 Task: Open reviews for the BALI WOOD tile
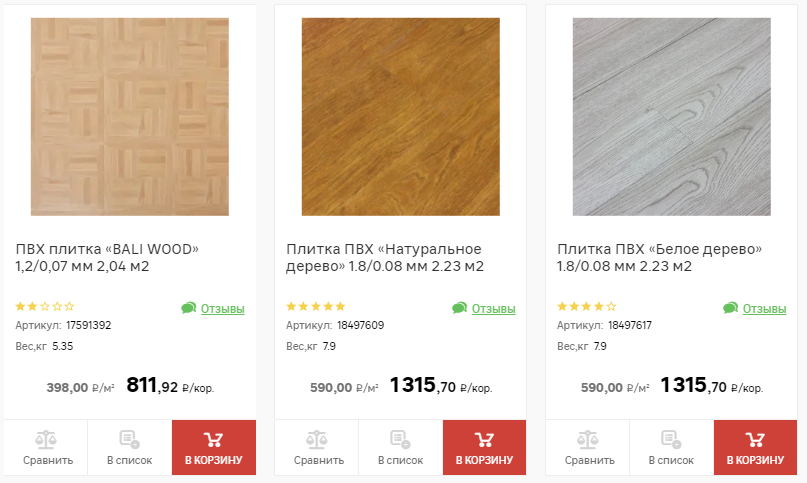(222, 309)
